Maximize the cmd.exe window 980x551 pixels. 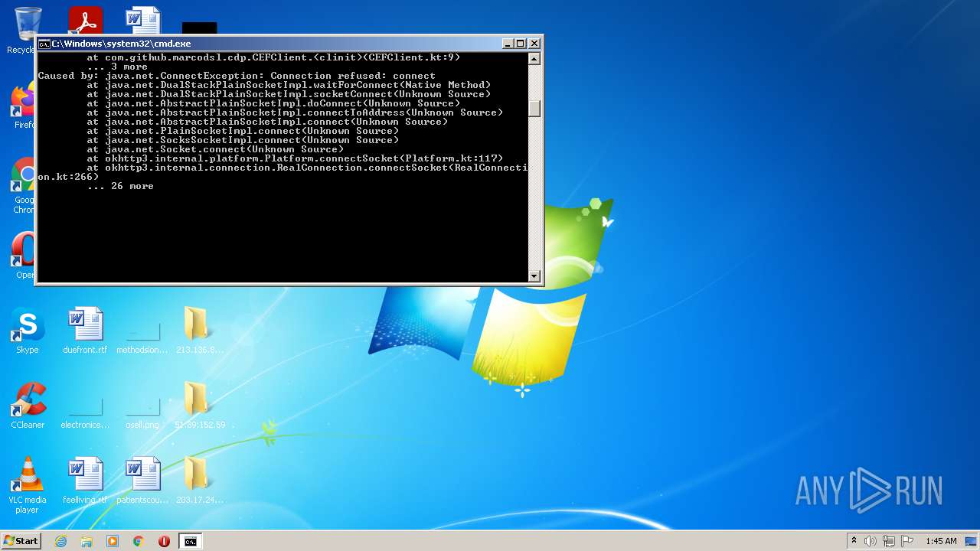tap(521, 44)
